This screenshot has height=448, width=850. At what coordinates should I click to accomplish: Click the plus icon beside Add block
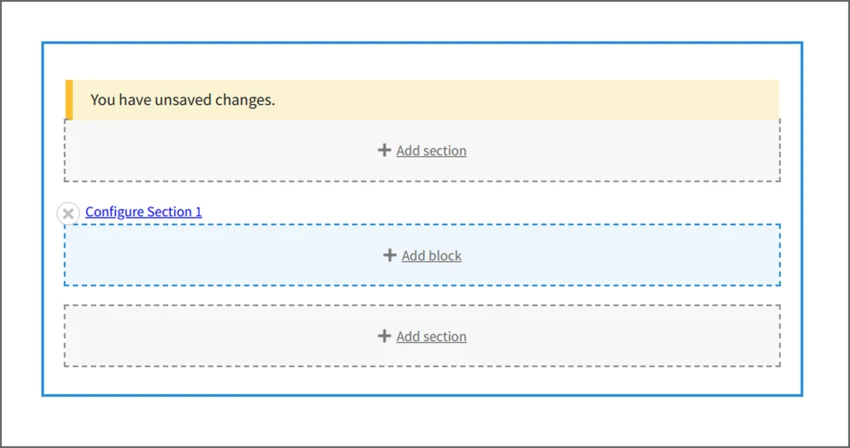pyautogui.click(x=390, y=255)
